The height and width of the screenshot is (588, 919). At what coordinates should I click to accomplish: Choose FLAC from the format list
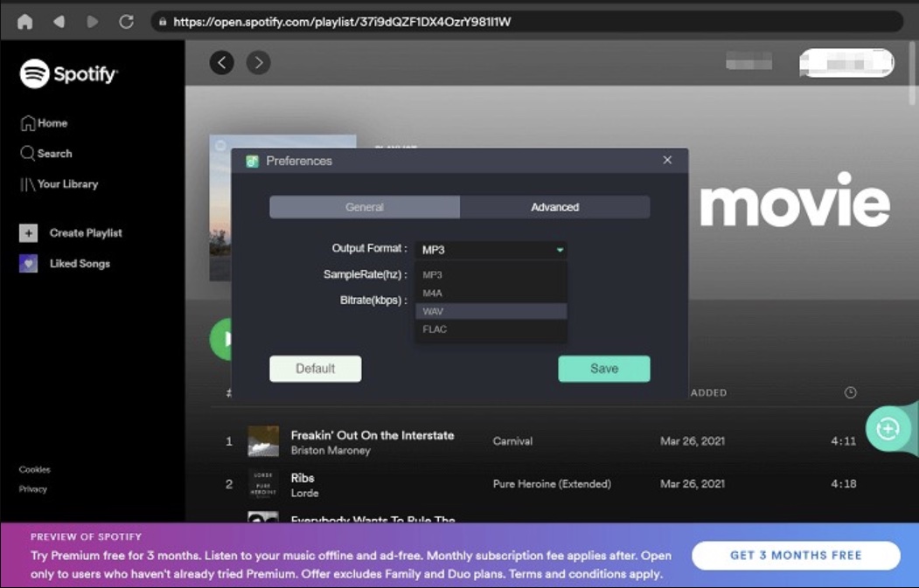pos(491,329)
